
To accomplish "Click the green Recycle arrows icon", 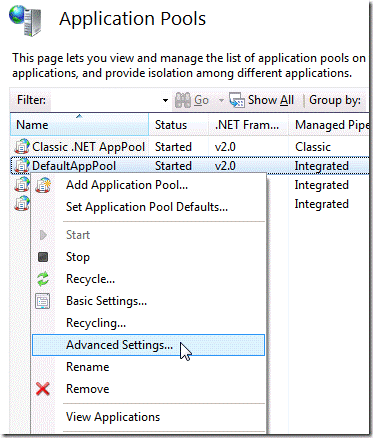I will pos(43,279).
